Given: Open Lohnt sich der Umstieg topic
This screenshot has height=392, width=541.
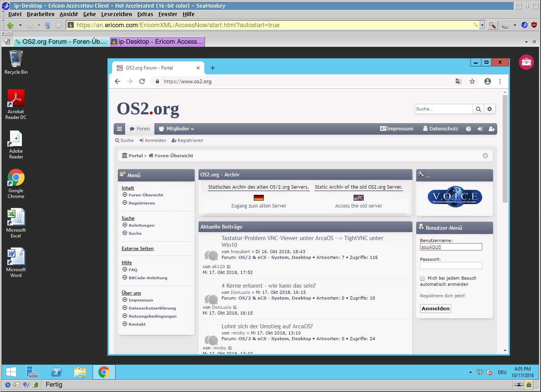Looking at the screenshot, I should click(267, 326).
